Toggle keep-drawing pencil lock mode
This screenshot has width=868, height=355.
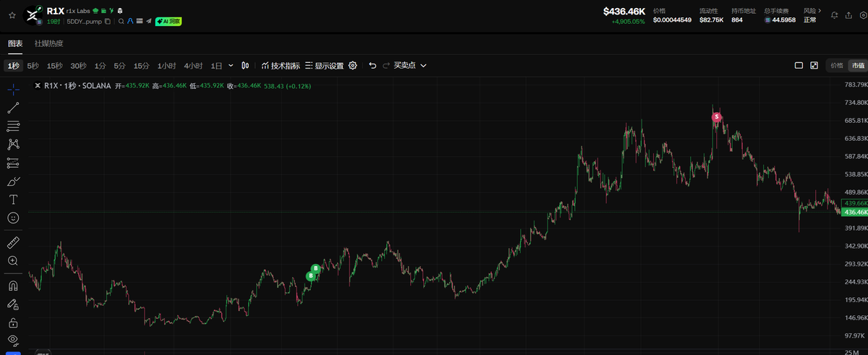coord(13,304)
